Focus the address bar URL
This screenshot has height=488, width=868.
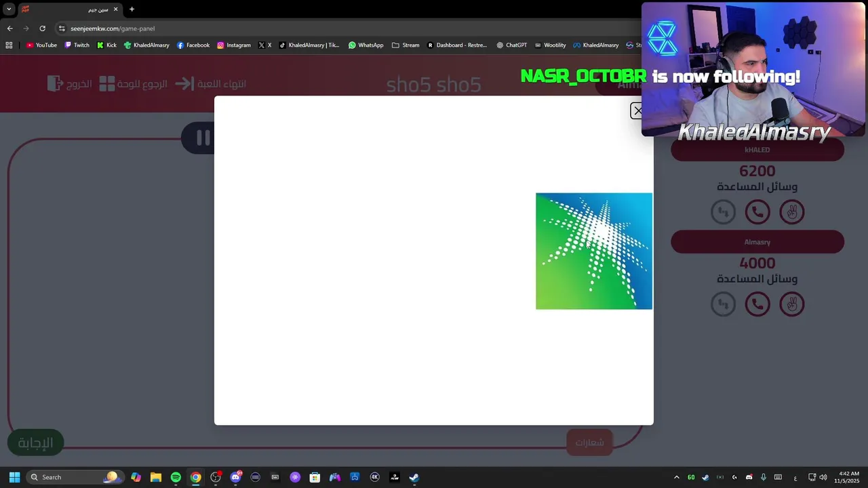point(113,28)
